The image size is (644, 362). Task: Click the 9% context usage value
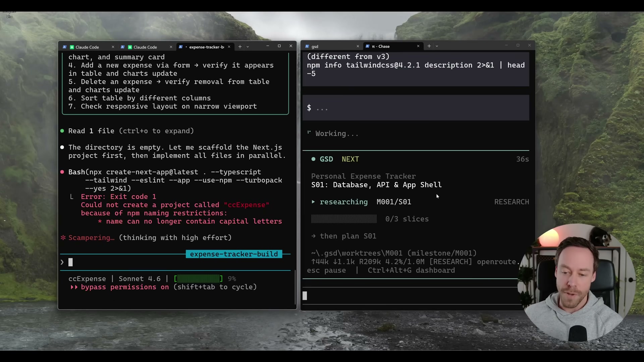[232, 279]
